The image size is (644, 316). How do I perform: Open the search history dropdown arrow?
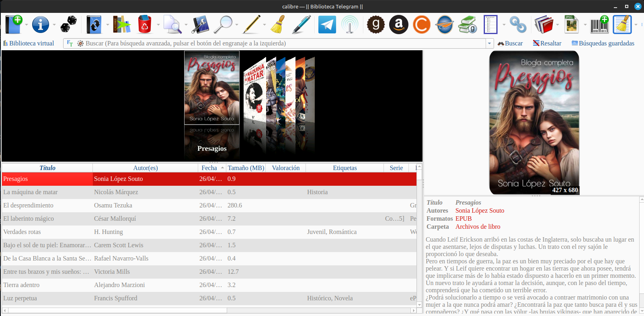(489, 43)
